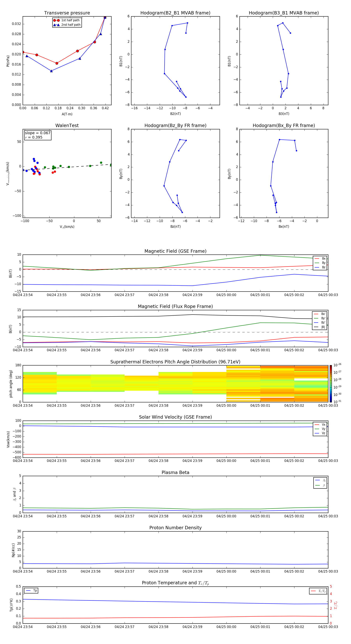Click the 'Plasma Beta' panel title
Image resolution: width=351 pixels, height=644 pixels.
[x=175, y=473]
